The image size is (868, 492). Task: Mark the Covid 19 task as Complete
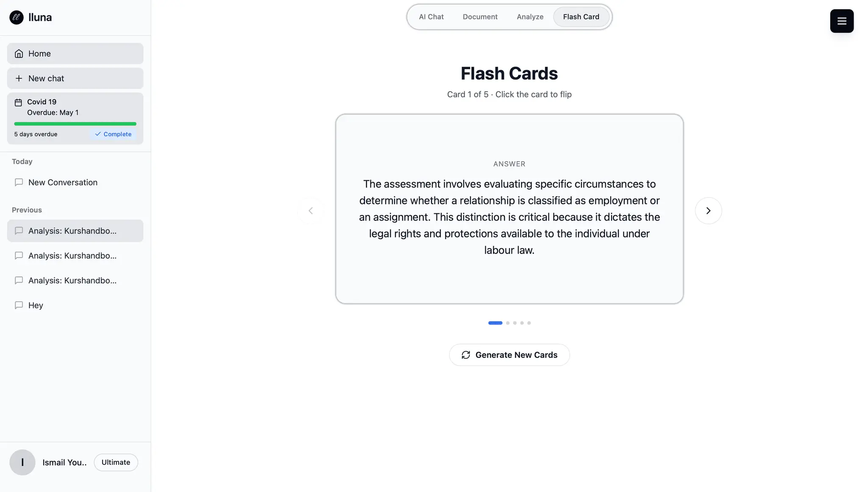pyautogui.click(x=113, y=134)
